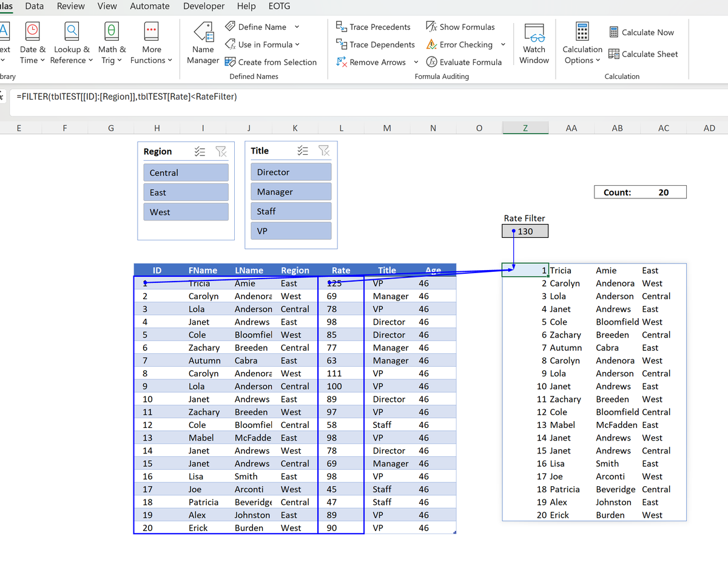Select Rate cell 111 in table
The height and width of the screenshot is (576, 728).
tap(341, 373)
